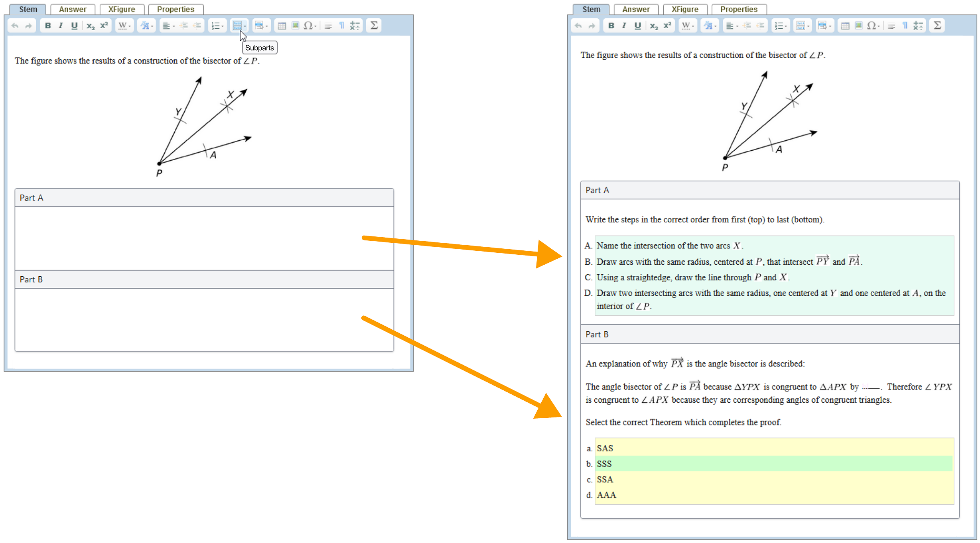The image size is (980, 543).
Task: Toggle Underline in the right editor toolbar
Action: pos(637,26)
